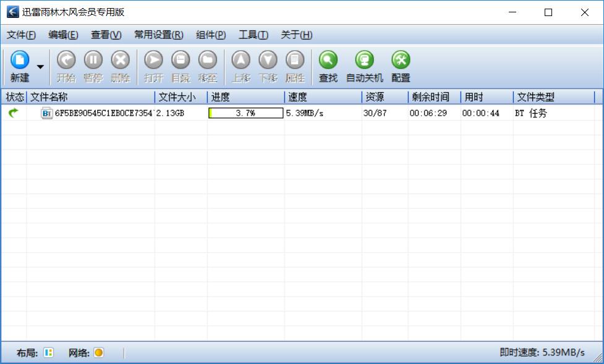
Task: Sort by 资源 column header
Action: click(385, 97)
